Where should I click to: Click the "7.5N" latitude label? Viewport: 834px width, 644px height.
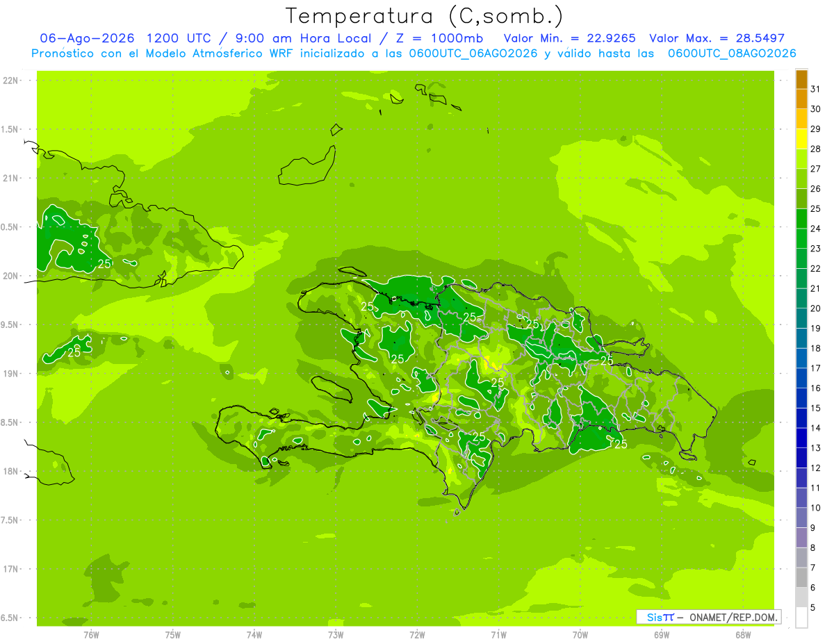click(10, 520)
